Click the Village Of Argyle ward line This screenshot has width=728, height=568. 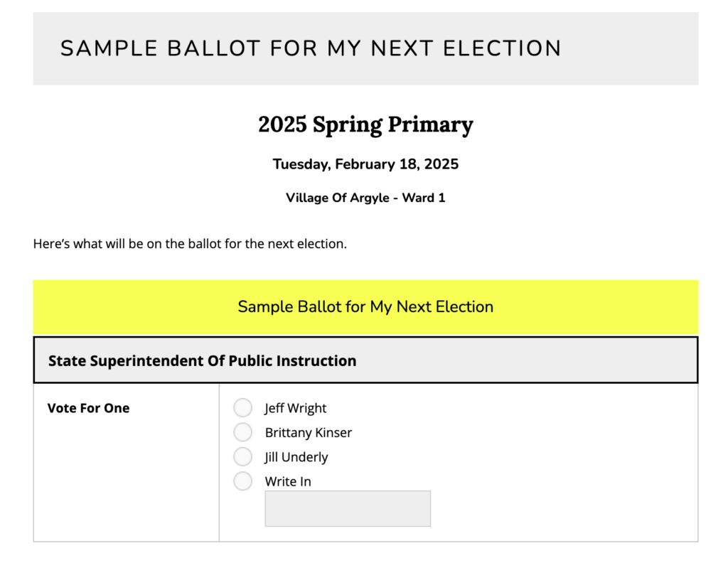click(x=365, y=198)
